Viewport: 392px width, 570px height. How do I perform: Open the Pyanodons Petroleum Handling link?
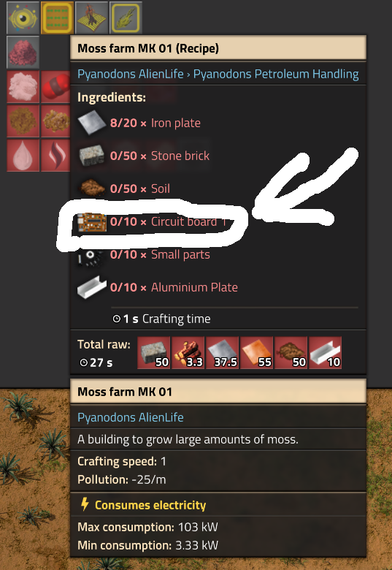click(276, 74)
